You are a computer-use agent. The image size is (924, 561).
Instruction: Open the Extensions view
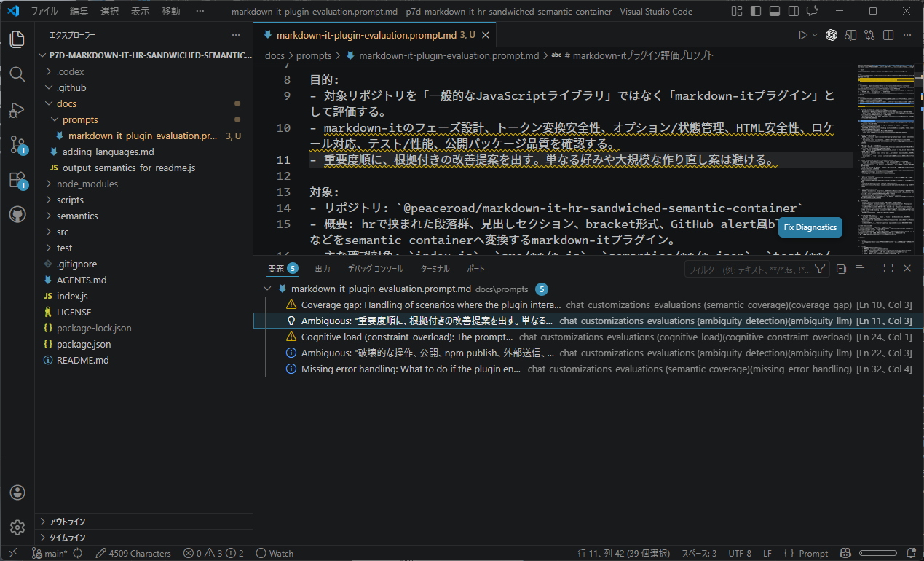(x=17, y=179)
